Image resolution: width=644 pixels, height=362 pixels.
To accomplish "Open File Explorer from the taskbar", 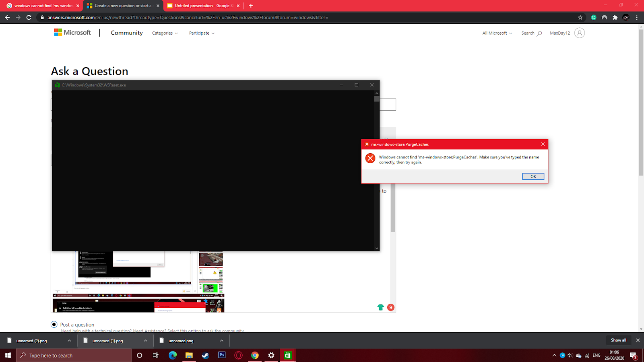I will [189, 355].
